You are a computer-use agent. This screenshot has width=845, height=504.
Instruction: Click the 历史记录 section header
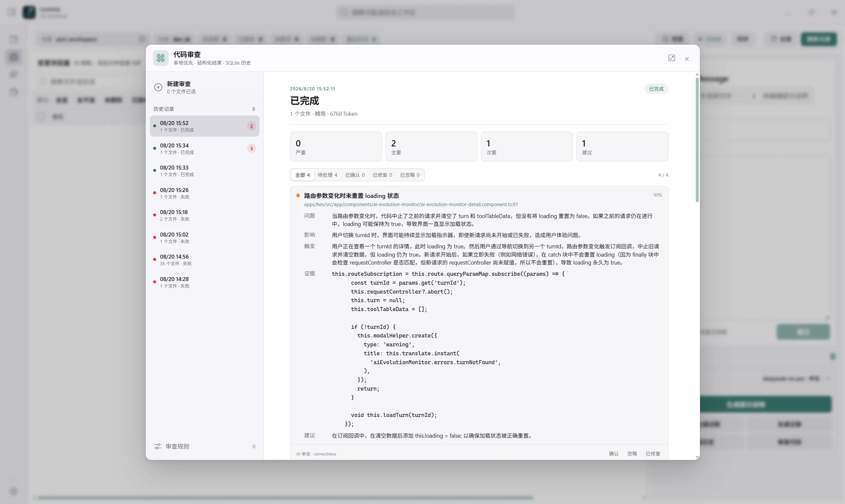pos(163,109)
